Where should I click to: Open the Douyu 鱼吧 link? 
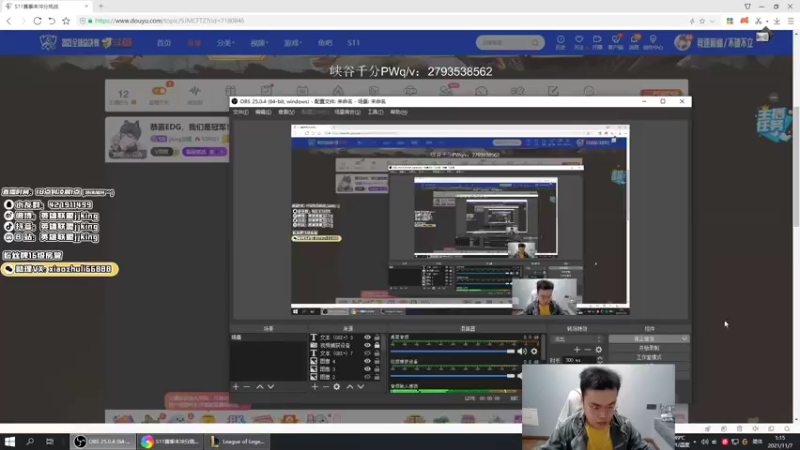coord(325,43)
